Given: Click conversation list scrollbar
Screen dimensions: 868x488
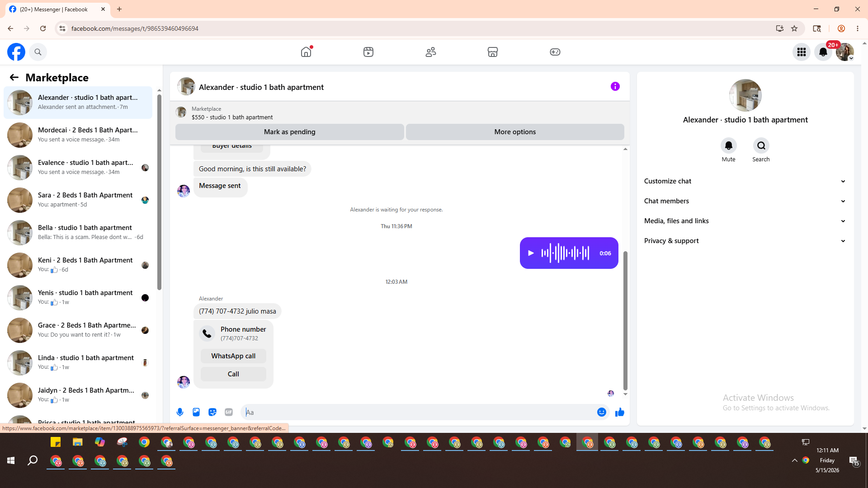Looking at the screenshot, I should (x=159, y=192).
